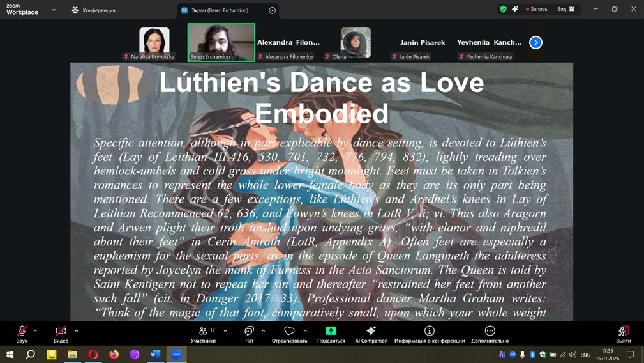
Task: Turn on camera with the Видео button
Action: point(61,332)
